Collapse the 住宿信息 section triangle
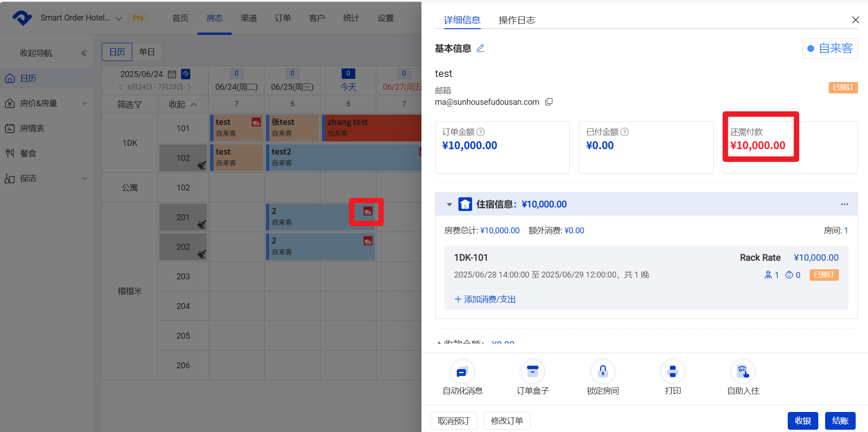The image size is (868, 432). coord(449,205)
